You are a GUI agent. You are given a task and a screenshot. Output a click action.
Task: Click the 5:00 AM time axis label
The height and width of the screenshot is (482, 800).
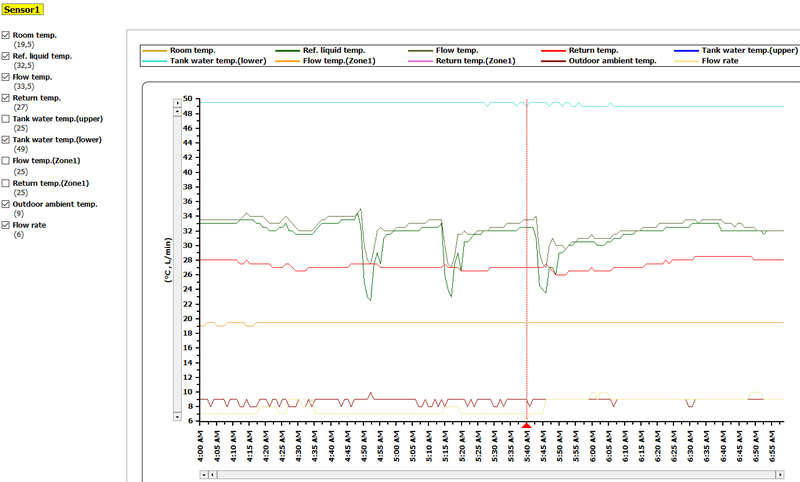[396, 446]
